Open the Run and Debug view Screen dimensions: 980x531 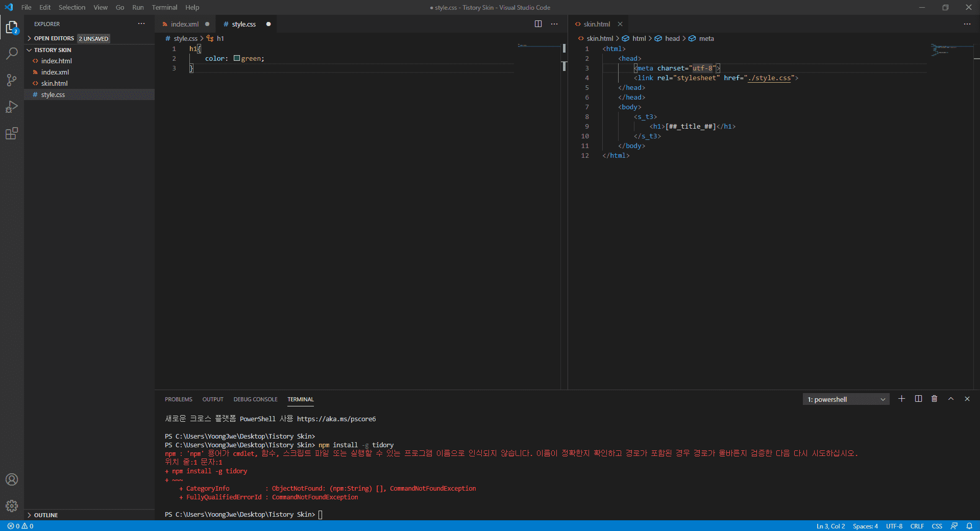[x=12, y=107]
